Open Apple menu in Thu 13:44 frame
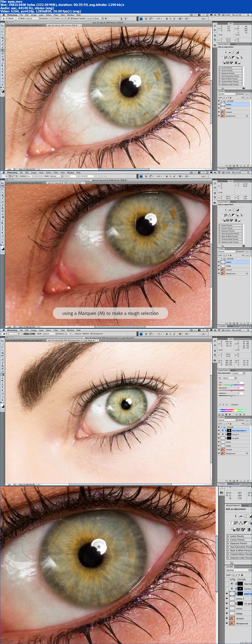 (4, 173)
